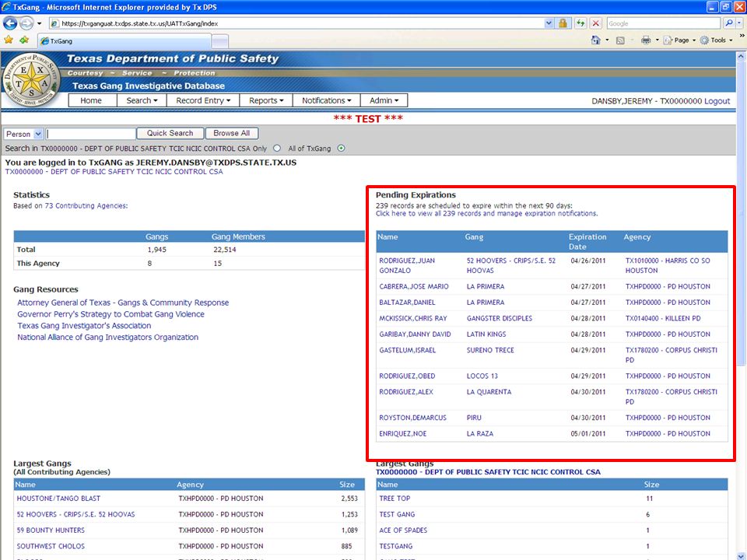Click the Add to Favorites icon
747x560 pixels.
coord(24,40)
